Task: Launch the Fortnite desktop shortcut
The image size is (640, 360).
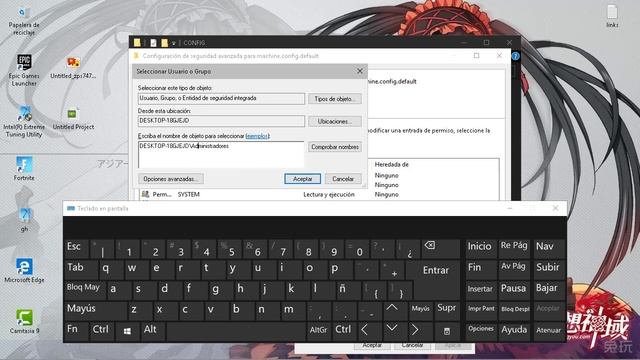Action: 24,169
